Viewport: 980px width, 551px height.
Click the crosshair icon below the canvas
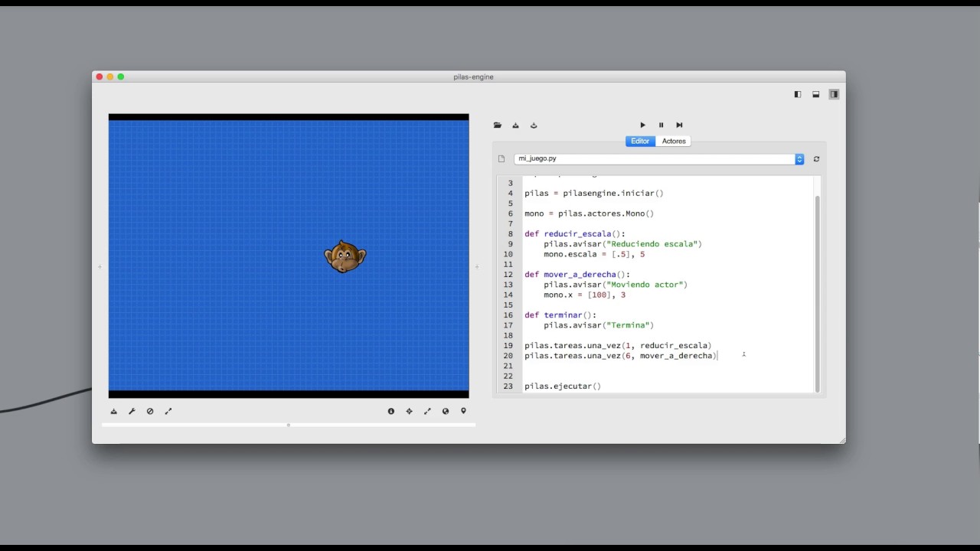tap(409, 411)
